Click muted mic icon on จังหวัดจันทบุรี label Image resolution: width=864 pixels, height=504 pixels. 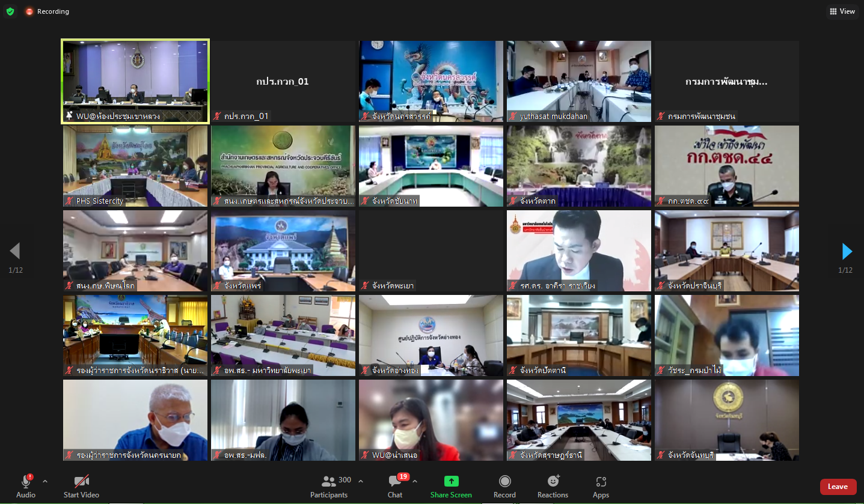661,455
